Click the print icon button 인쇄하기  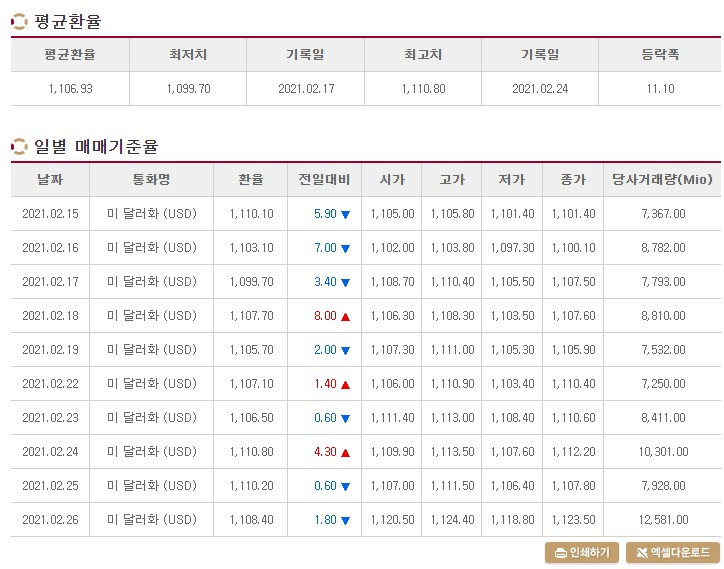(582, 552)
